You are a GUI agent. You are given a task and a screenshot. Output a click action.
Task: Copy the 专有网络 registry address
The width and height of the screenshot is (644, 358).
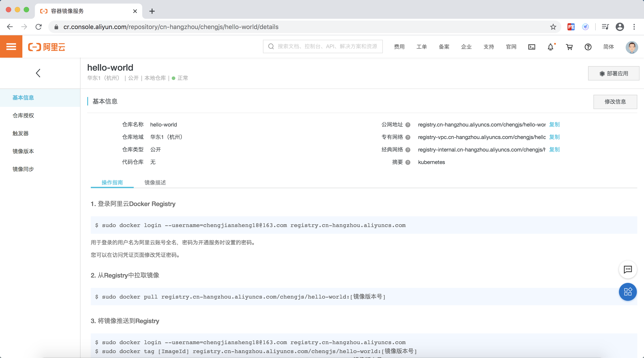coord(554,137)
